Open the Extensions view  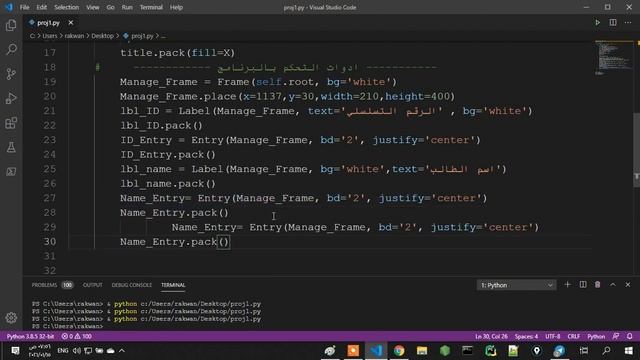(11, 123)
